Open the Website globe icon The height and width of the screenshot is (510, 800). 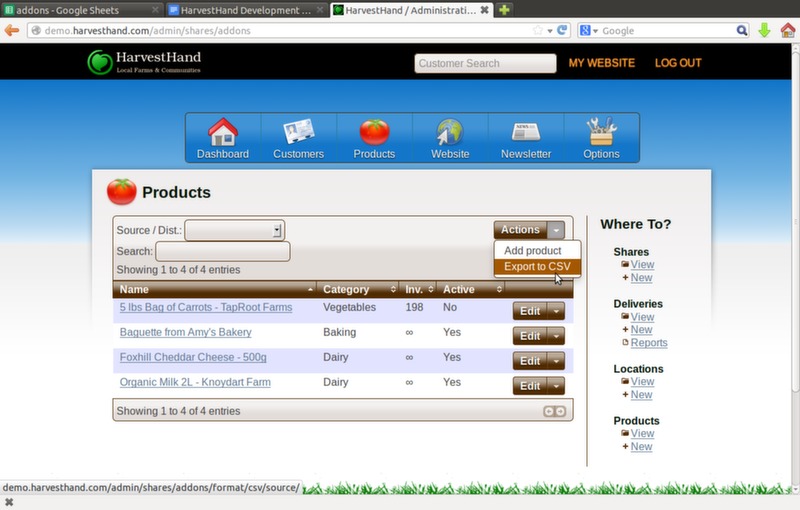point(450,133)
